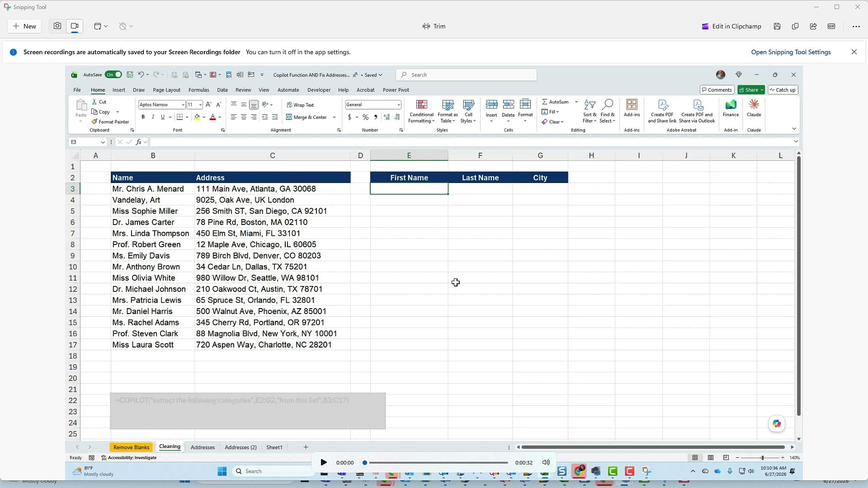This screenshot has width=868, height=488.
Task: Select the Snipping Tool record video mode
Action: coord(75,26)
